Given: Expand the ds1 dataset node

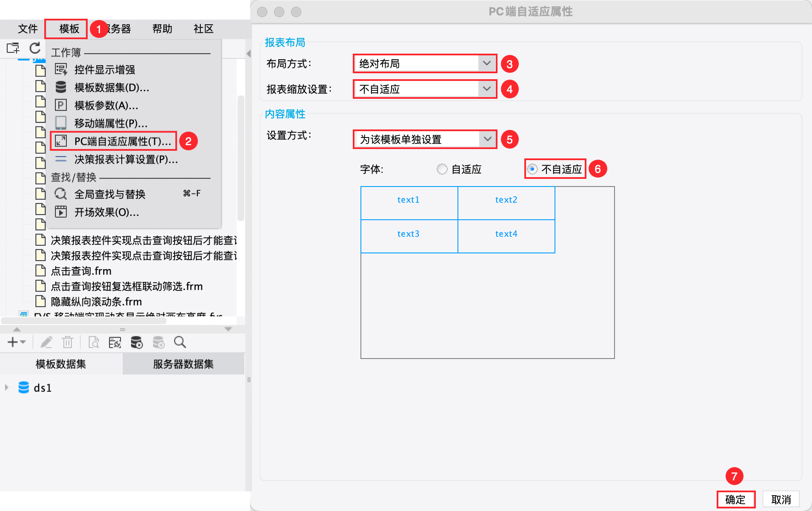Looking at the screenshot, I should [7, 388].
